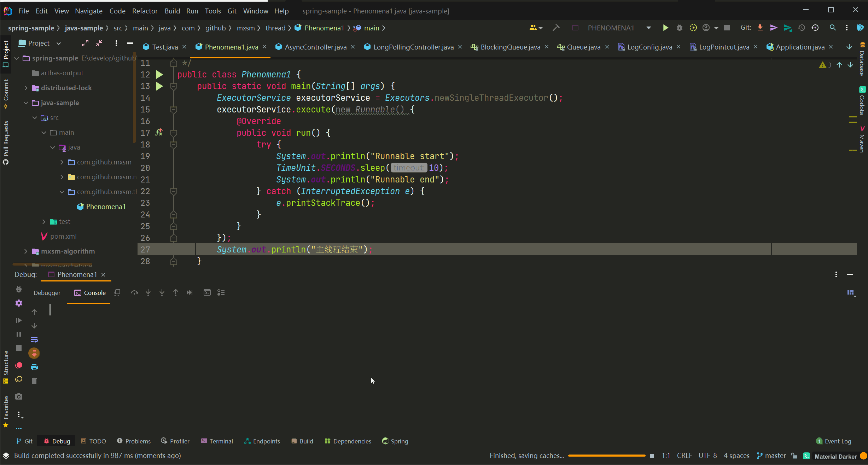Image resolution: width=868 pixels, height=465 pixels.
Task: Open Search Everywhere magnifier icon
Action: pos(833,28)
